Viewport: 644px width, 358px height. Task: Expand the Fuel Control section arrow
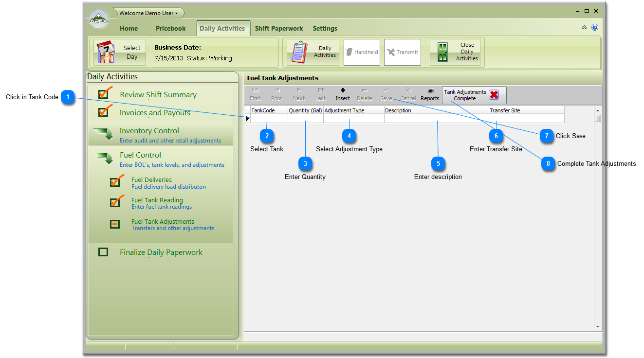[x=103, y=158]
